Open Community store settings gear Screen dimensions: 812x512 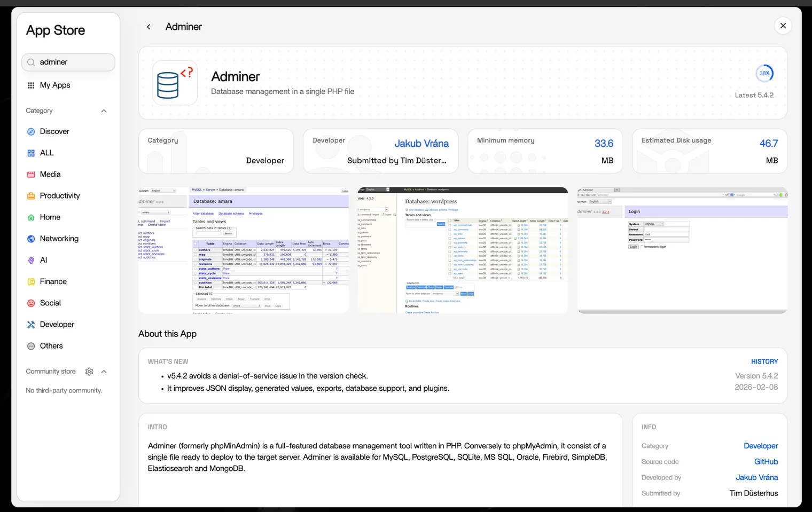(89, 372)
